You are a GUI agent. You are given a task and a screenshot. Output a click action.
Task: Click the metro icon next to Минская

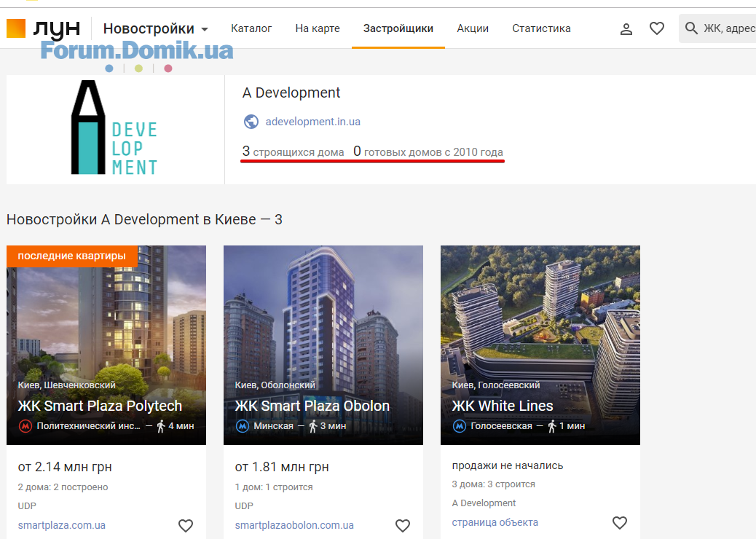pyautogui.click(x=242, y=426)
